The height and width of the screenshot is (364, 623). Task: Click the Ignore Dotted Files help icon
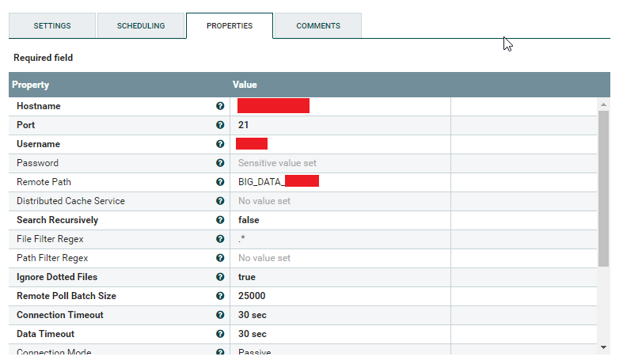click(220, 277)
